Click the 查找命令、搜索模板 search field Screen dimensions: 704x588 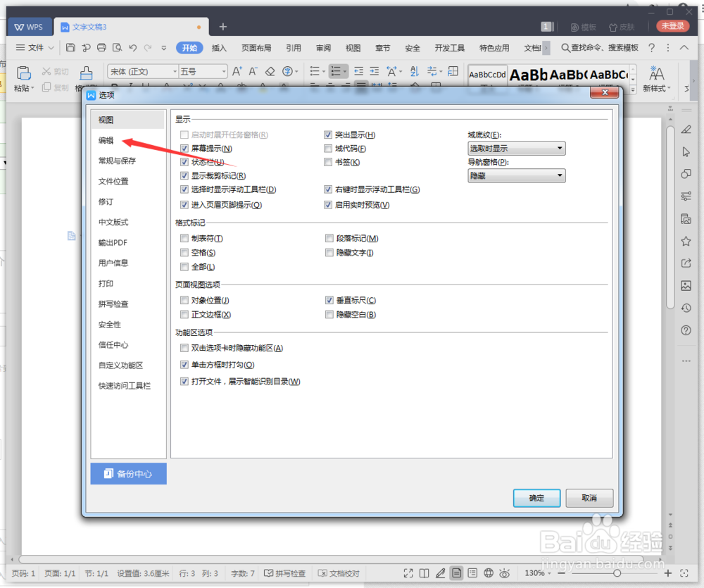pyautogui.click(x=600, y=48)
